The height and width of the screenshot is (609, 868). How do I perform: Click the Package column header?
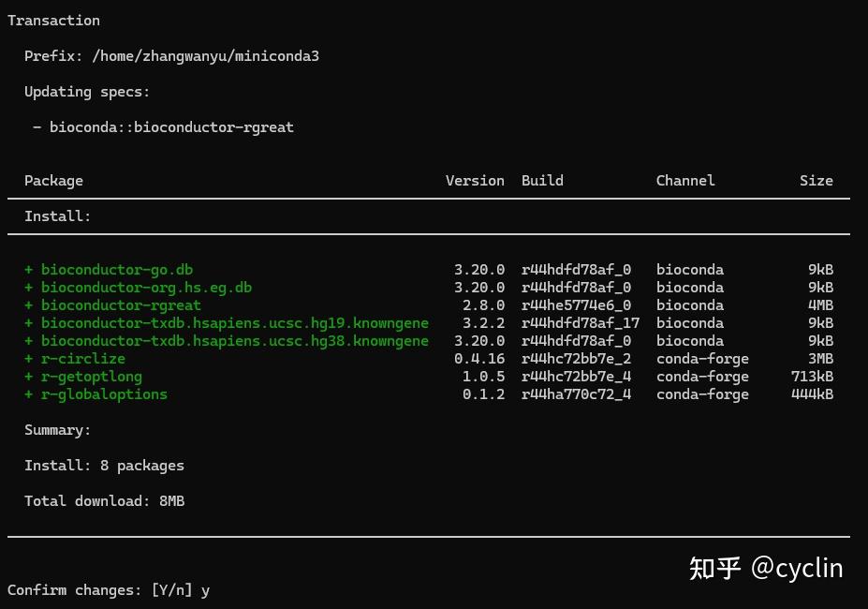click(x=53, y=180)
